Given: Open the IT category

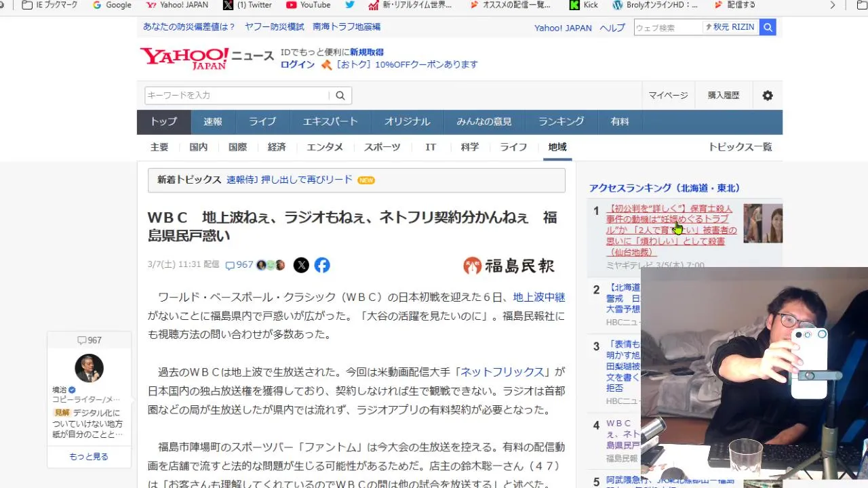Looking at the screenshot, I should [x=431, y=147].
